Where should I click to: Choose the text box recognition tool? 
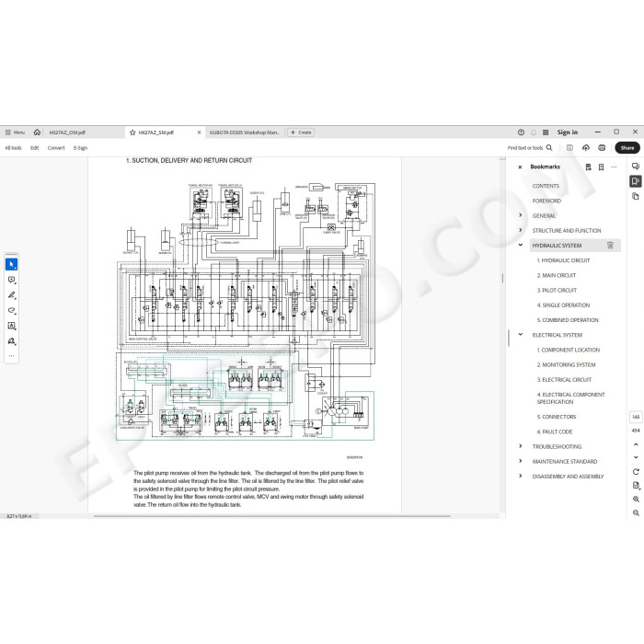pyautogui.click(x=11, y=326)
